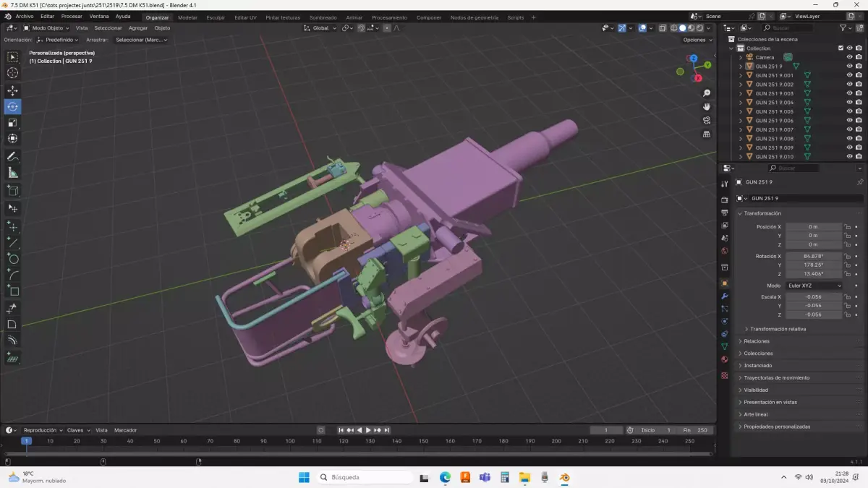The image size is (868, 488).
Task: Open the Procesar menu
Action: pos(72,17)
